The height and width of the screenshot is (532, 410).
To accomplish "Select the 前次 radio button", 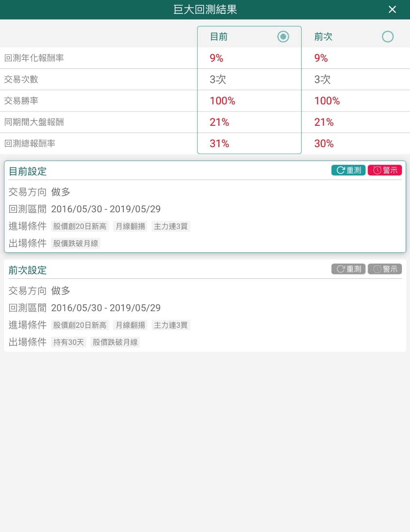I will tap(387, 36).
